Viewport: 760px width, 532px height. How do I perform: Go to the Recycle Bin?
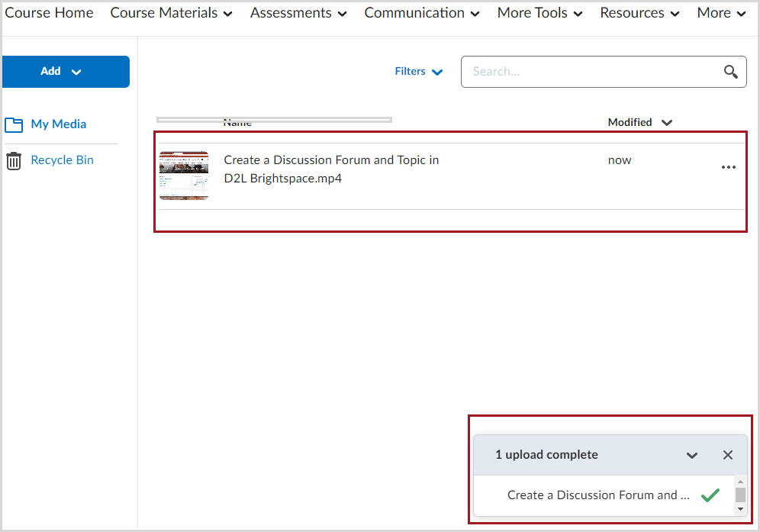60,160
